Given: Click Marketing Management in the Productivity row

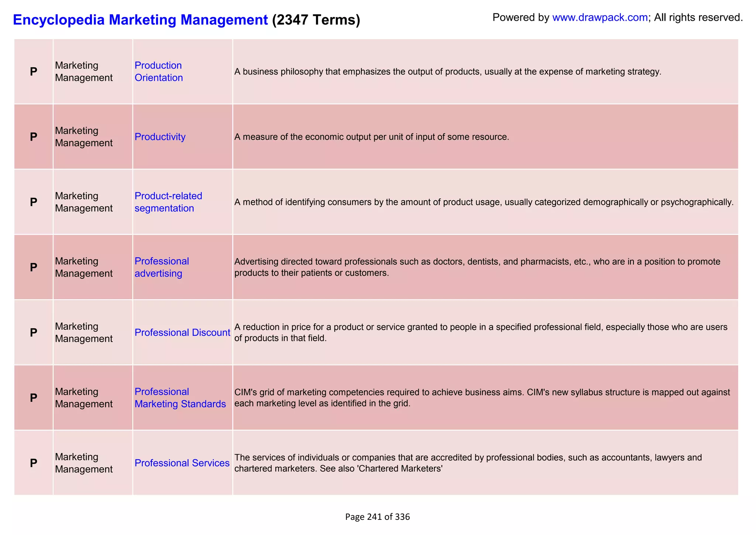Looking at the screenshot, I should tap(84, 137).
